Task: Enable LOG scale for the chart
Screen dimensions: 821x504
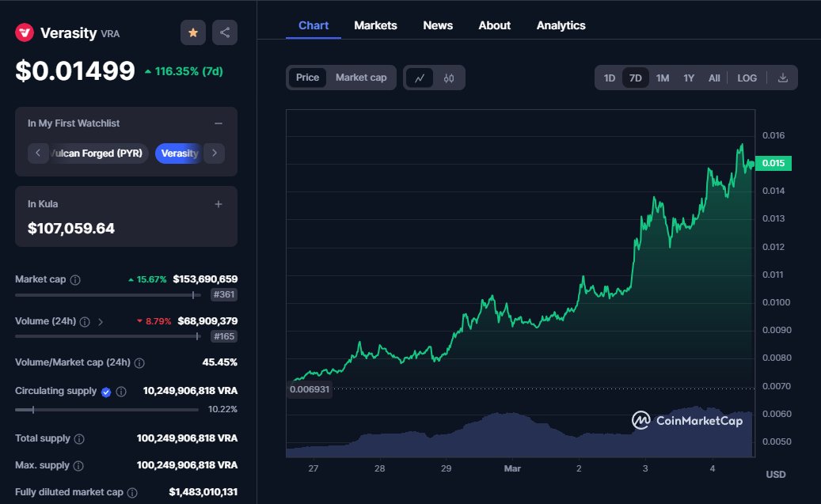Action: 746,78
